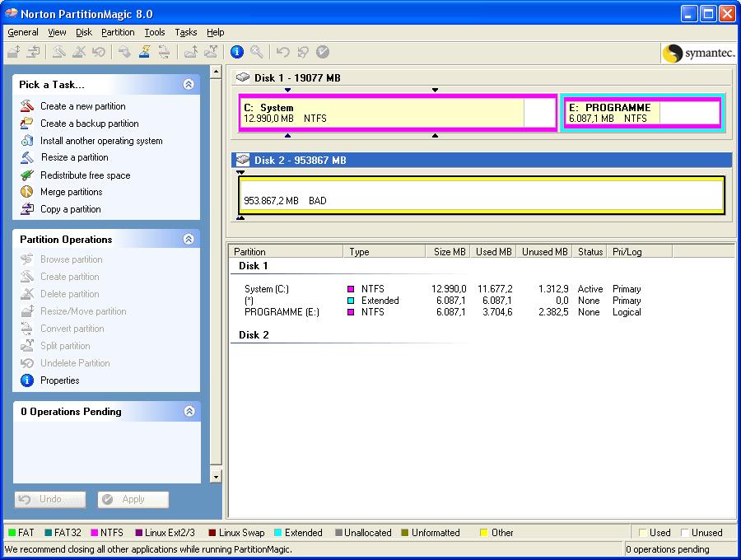The width and height of the screenshot is (741, 560).
Task: Click the Disk 2 drive icon in header
Action: pyautogui.click(x=243, y=160)
